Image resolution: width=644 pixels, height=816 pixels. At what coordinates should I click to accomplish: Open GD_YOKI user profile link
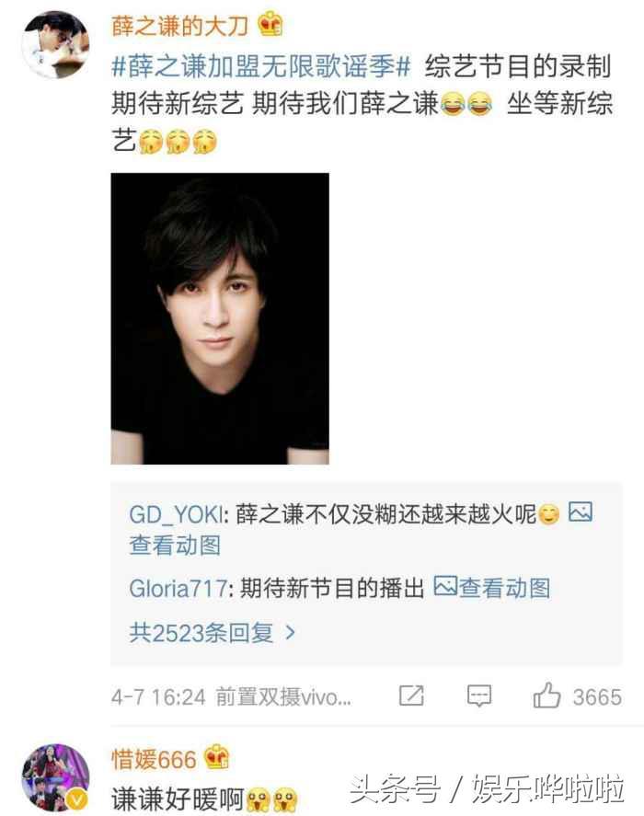[177, 514]
